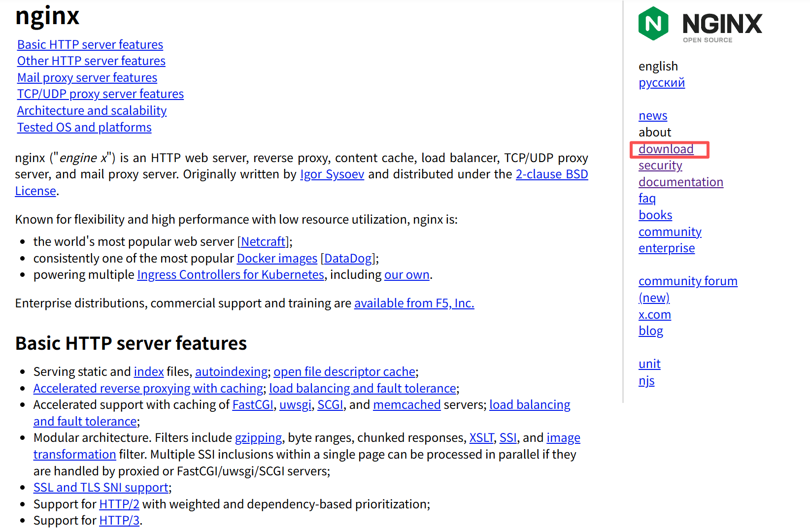Click the available from F5, Inc. link

tap(414, 303)
